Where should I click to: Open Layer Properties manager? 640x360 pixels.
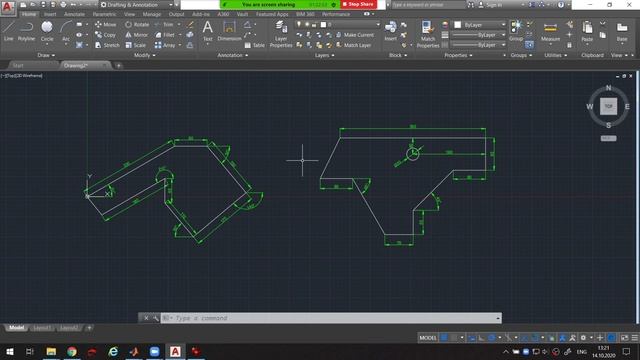coord(281,34)
